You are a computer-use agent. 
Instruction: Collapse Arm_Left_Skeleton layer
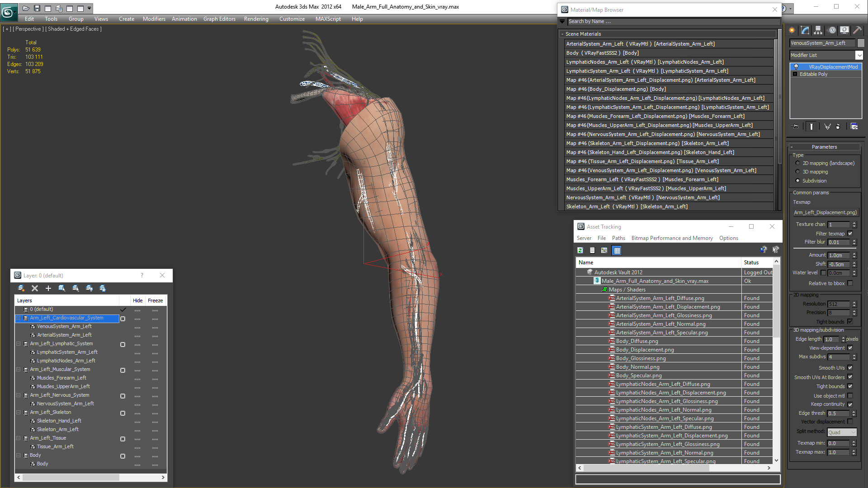coord(19,413)
